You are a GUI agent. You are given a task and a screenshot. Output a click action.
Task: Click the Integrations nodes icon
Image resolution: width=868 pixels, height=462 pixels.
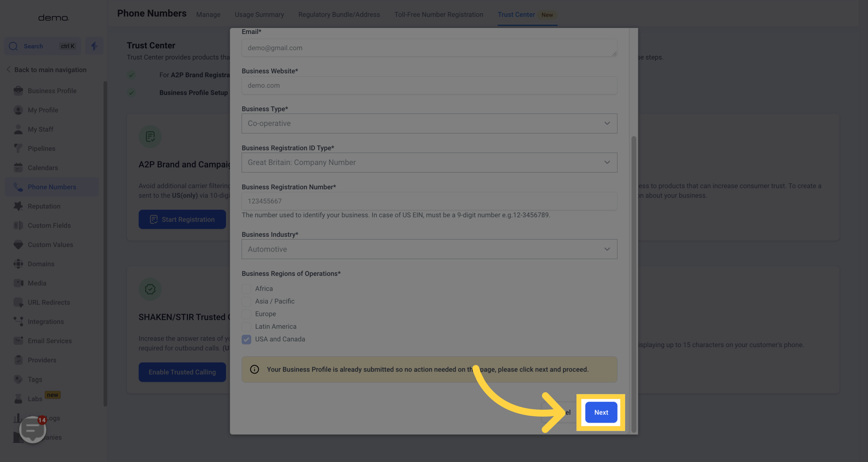[18, 321]
